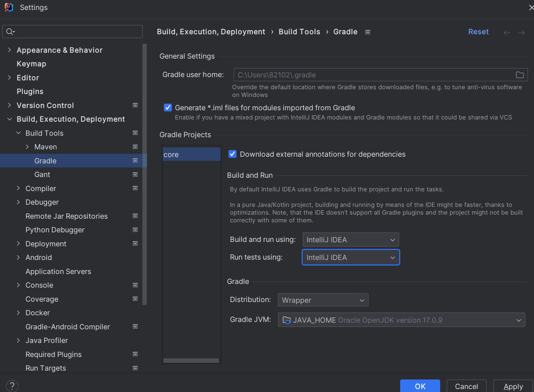Screen dimensions: 534x392
Task: Collapse Build, Execution, Deployment node
Action: (10, 119)
